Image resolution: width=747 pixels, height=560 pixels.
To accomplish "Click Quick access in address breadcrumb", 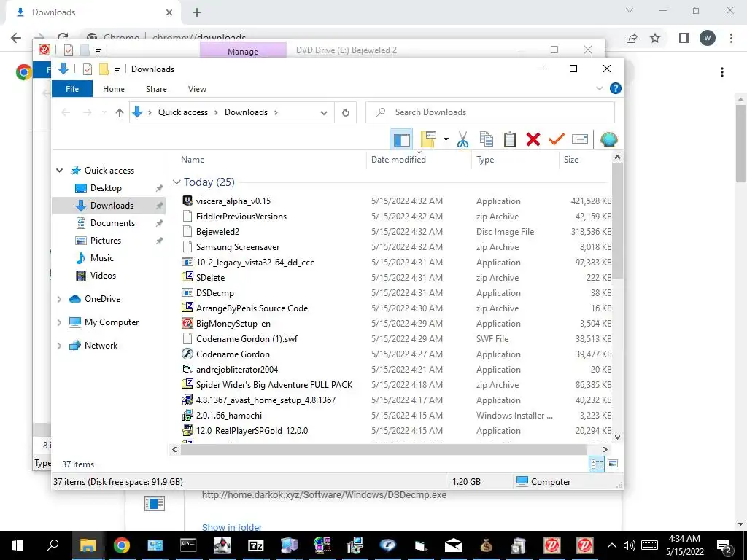I will coord(183,112).
